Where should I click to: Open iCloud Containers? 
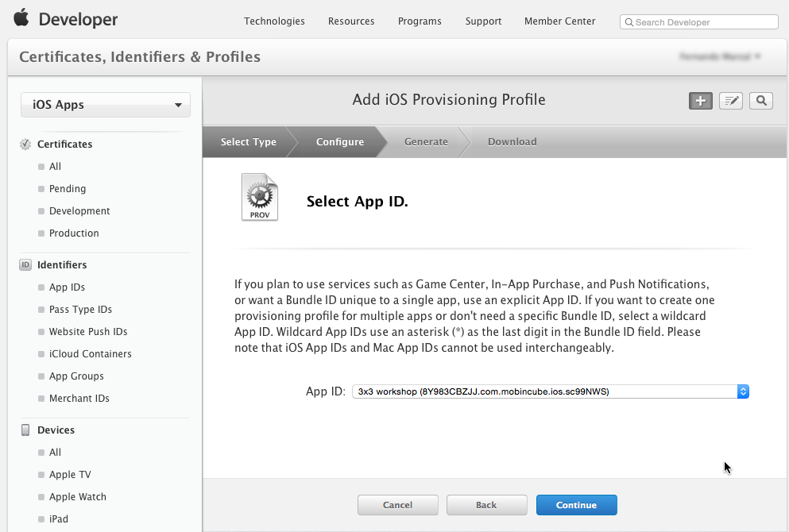click(90, 353)
